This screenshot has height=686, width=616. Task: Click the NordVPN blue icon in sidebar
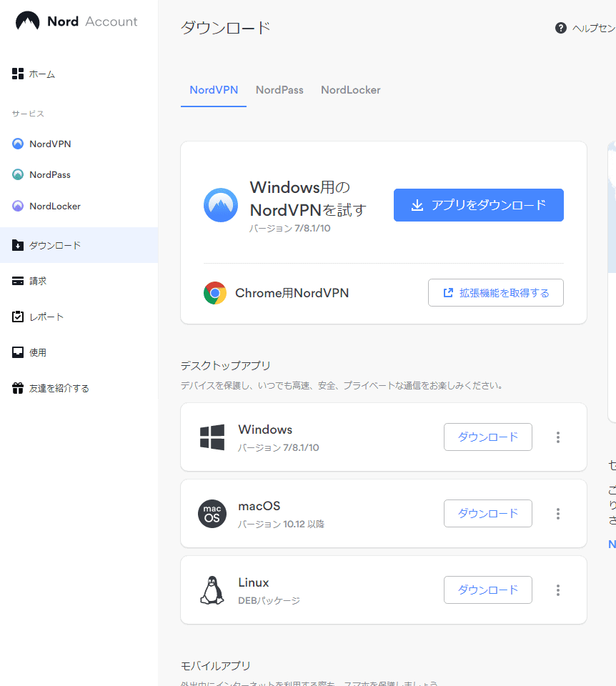point(18,144)
